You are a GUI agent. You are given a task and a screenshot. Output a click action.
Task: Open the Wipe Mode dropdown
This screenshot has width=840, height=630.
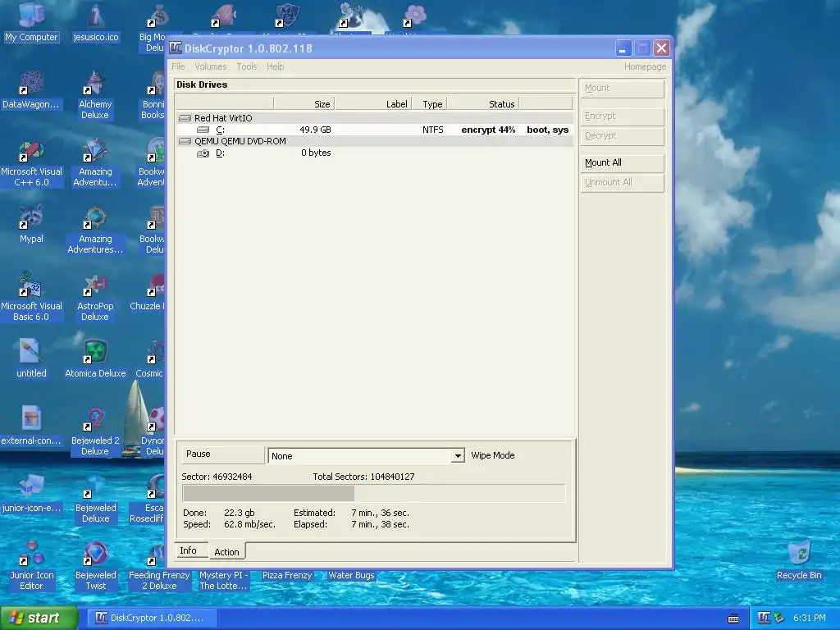458,456
